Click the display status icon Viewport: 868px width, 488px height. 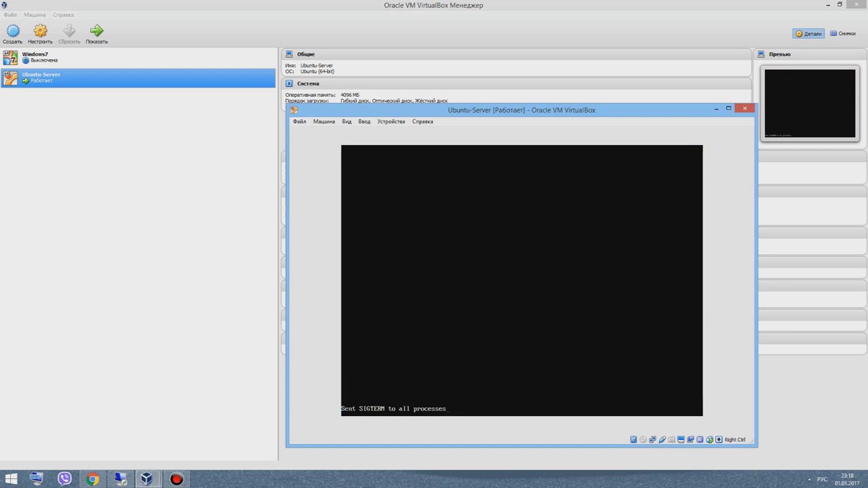click(681, 440)
